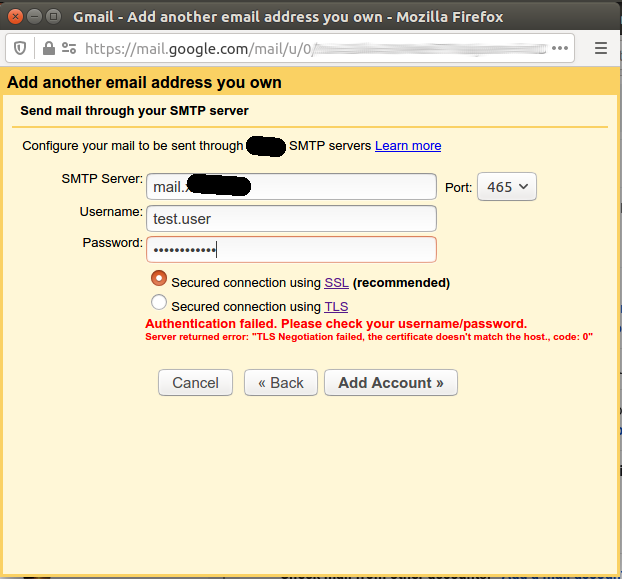The height and width of the screenshot is (579, 622).
Task: Click the Add Account » button
Action: (x=391, y=383)
